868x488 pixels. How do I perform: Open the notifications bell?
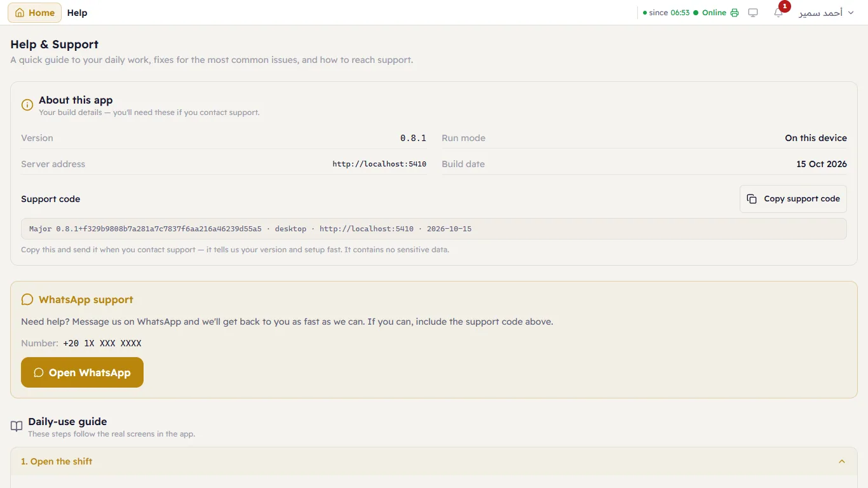(778, 13)
